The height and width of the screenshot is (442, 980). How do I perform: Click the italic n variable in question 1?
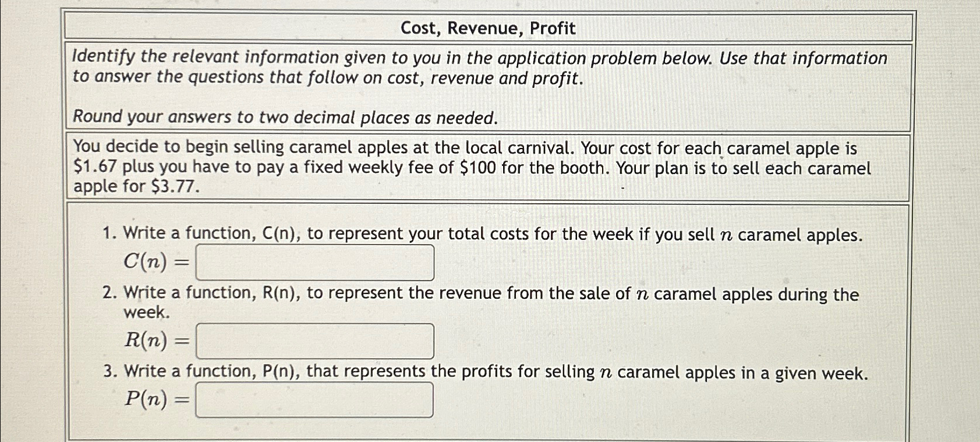727,234
